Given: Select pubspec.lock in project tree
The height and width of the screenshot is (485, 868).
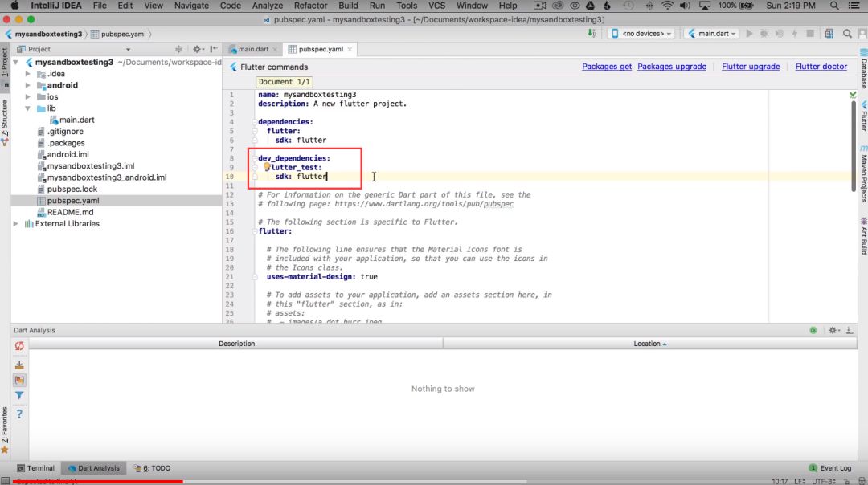Looking at the screenshot, I should click(72, 190).
